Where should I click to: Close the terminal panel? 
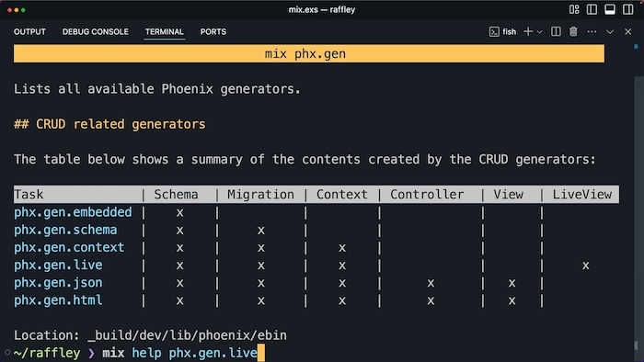pyautogui.click(x=628, y=31)
